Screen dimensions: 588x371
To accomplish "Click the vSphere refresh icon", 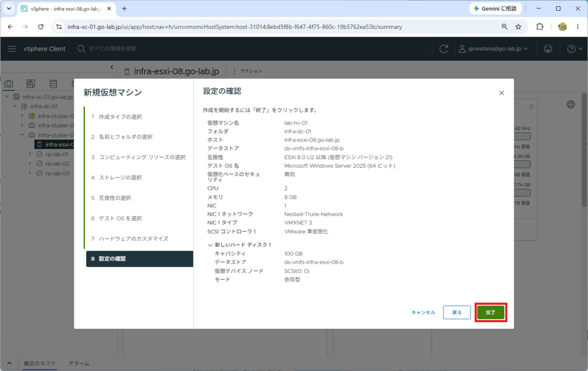I will coord(444,49).
